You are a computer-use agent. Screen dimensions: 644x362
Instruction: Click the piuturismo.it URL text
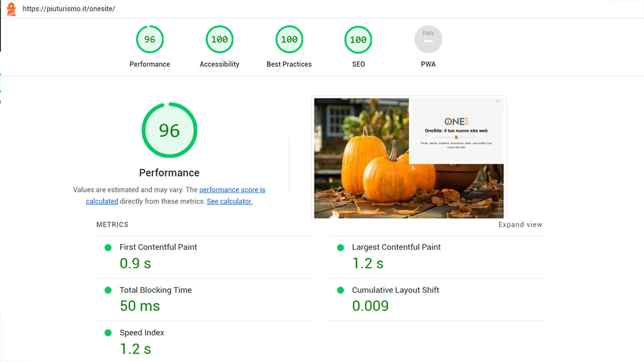[x=69, y=9]
